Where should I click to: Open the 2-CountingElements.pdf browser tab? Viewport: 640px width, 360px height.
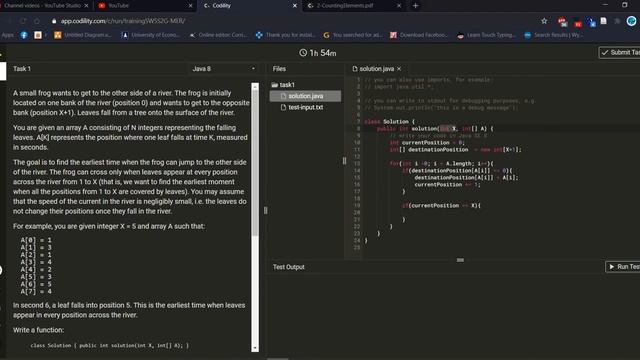point(345,6)
